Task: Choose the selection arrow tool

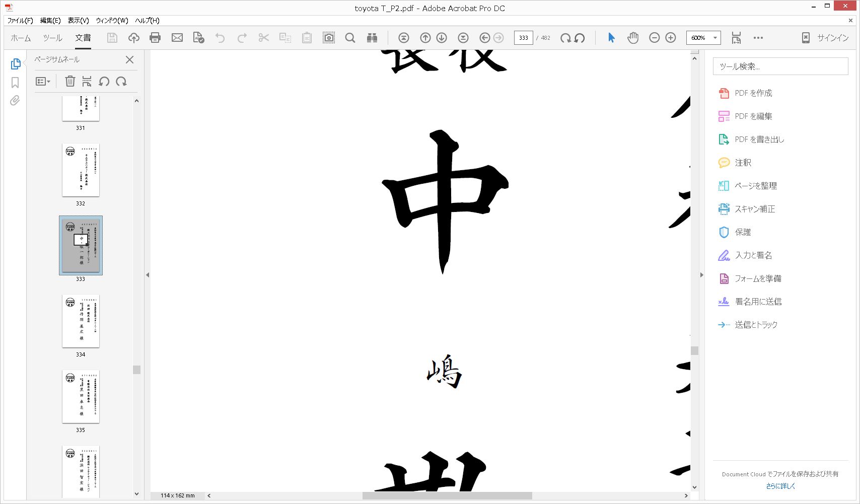Action: [611, 38]
